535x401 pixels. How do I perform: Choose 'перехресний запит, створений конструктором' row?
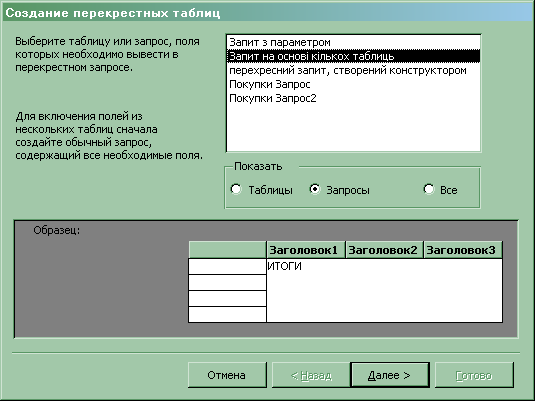pyautogui.click(x=353, y=70)
